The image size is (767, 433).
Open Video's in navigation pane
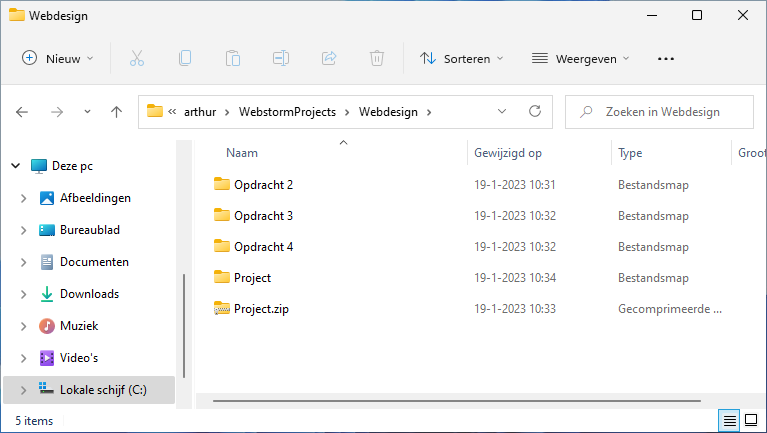pos(79,358)
